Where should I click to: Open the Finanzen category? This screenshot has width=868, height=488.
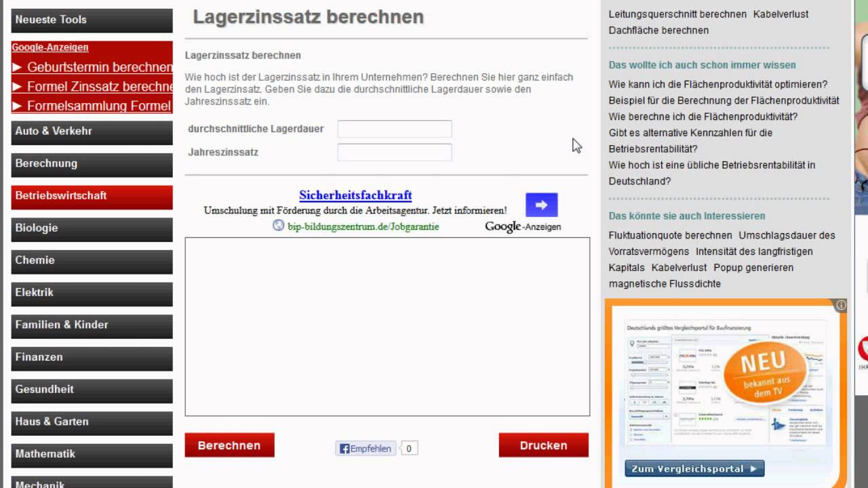point(92,358)
